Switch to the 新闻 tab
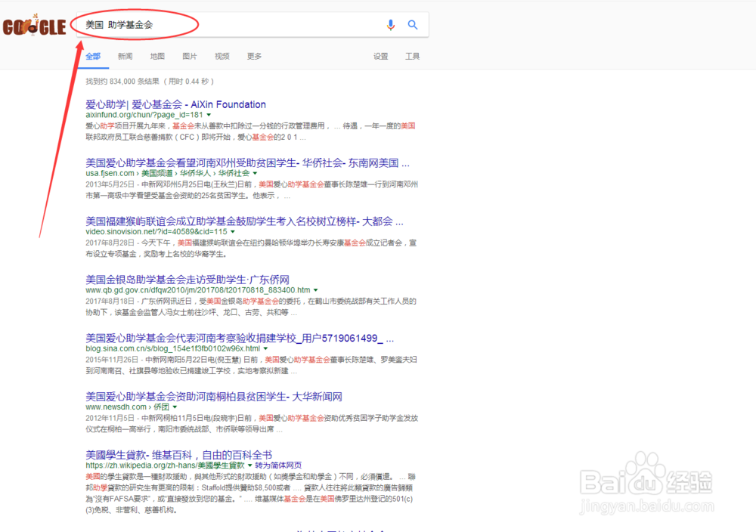 point(125,57)
